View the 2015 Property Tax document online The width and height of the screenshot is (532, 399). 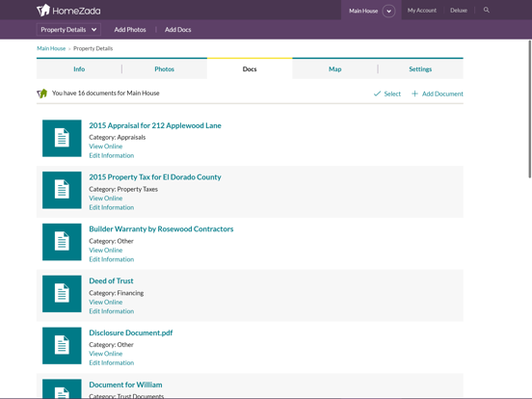tap(105, 199)
